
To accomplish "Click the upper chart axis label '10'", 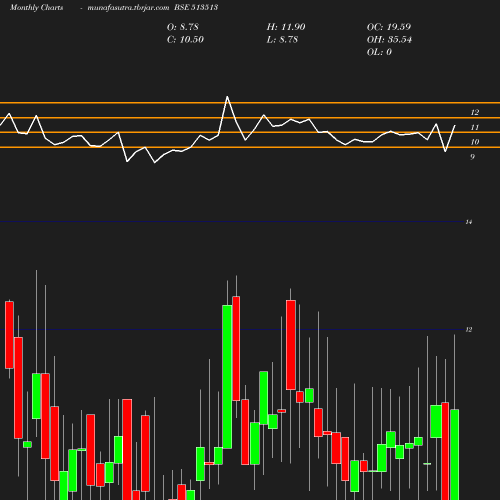I will point(475,142).
